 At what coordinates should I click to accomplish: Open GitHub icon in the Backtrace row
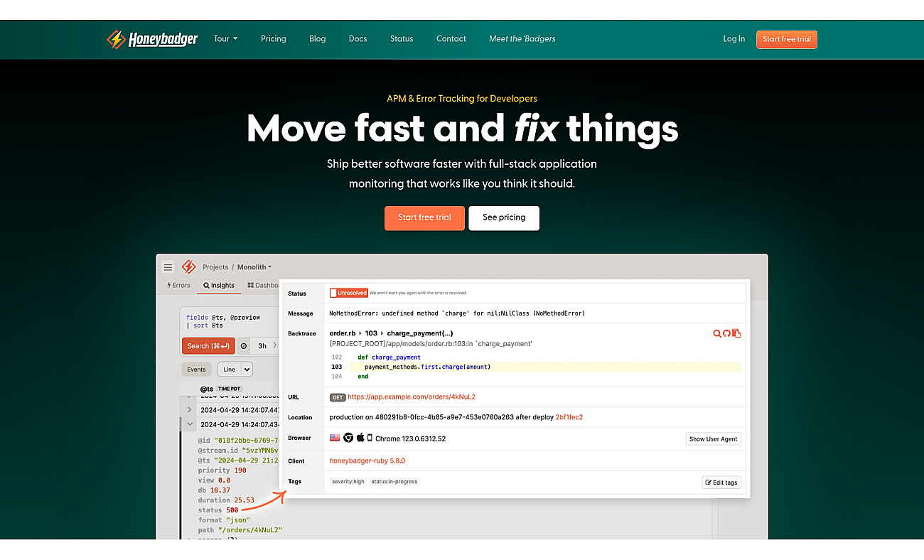[x=726, y=333]
